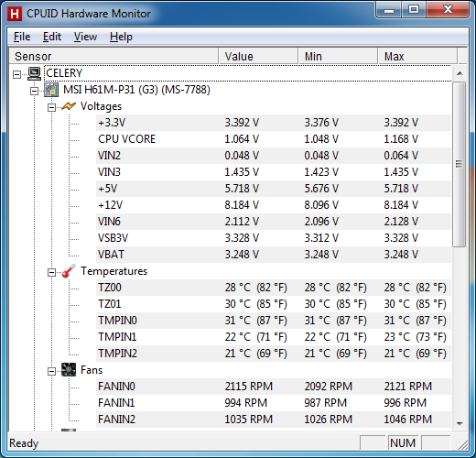Select the VIN6 sensor row
This screenshot has height=458, width=476.
274,222
